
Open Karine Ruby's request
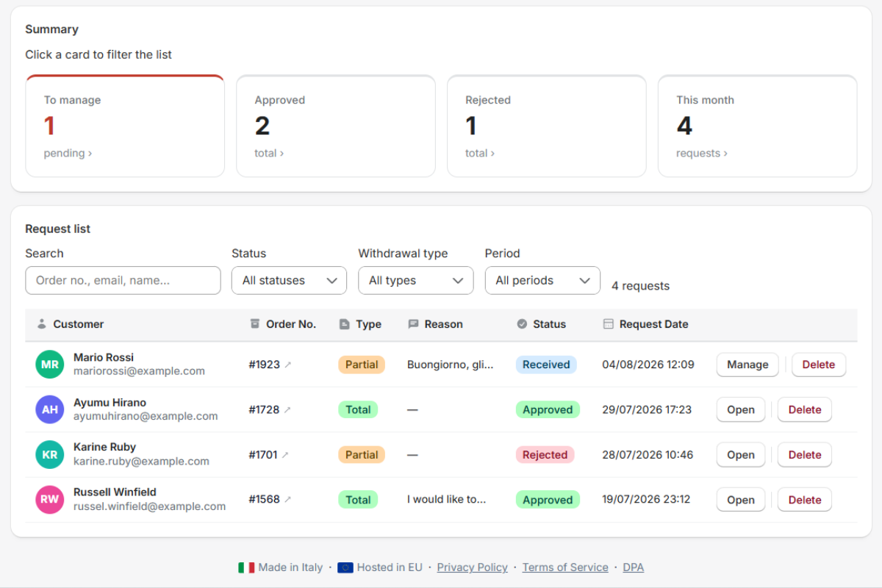[741, 455]
